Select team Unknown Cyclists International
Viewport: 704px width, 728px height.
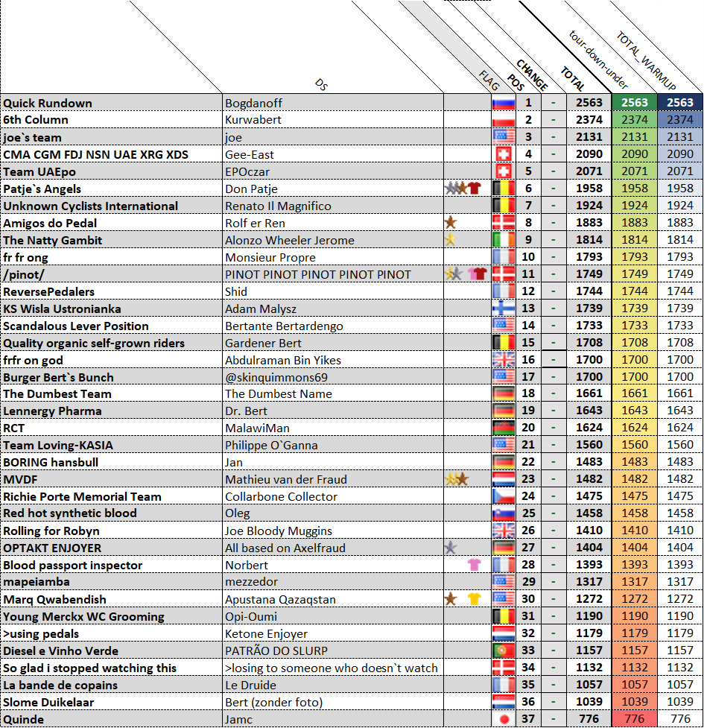90,206
